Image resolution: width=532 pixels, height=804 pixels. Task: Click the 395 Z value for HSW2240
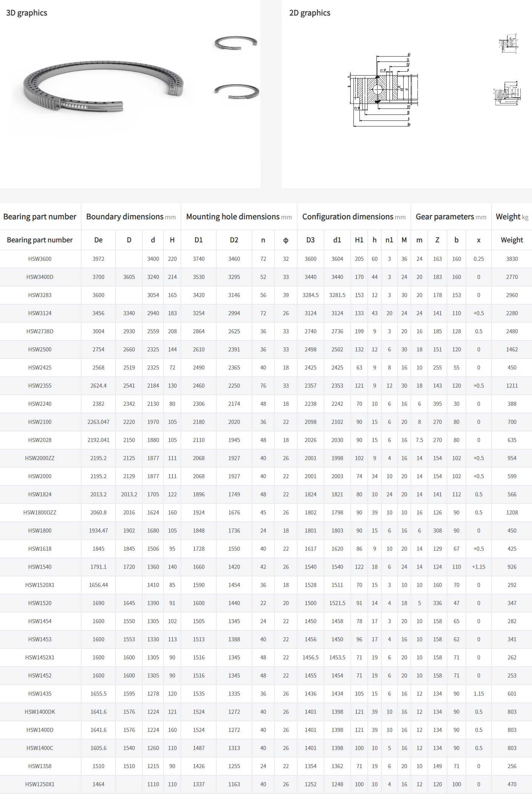(437, 404)
